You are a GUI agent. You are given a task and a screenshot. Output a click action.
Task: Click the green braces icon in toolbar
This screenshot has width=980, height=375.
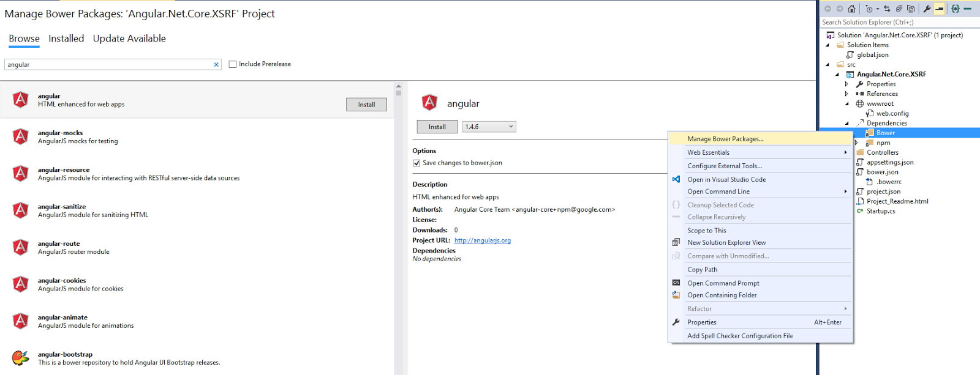point(956,9)
